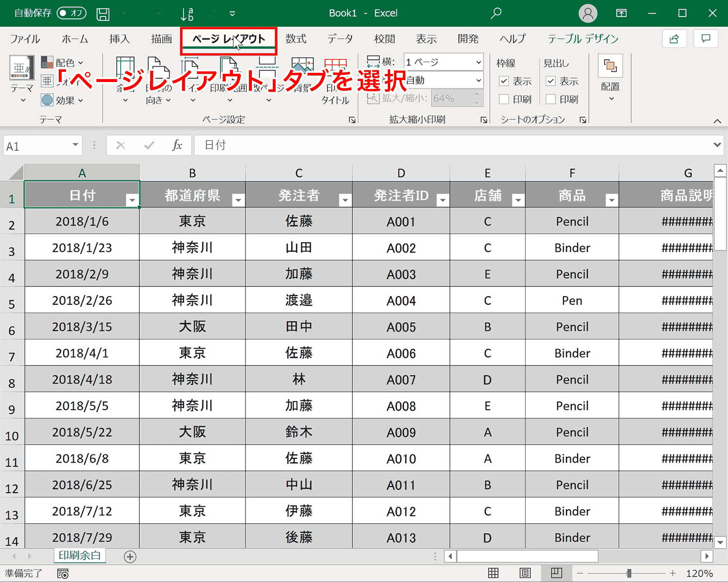
Task: Add a new sheet with plus icon
Action: point(130,557)
